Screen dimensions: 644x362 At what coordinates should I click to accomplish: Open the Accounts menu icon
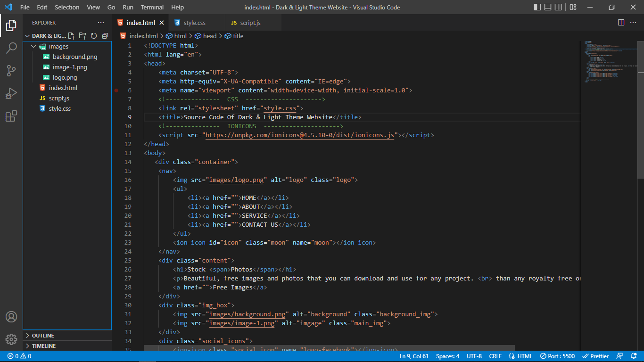pos(11,317)
